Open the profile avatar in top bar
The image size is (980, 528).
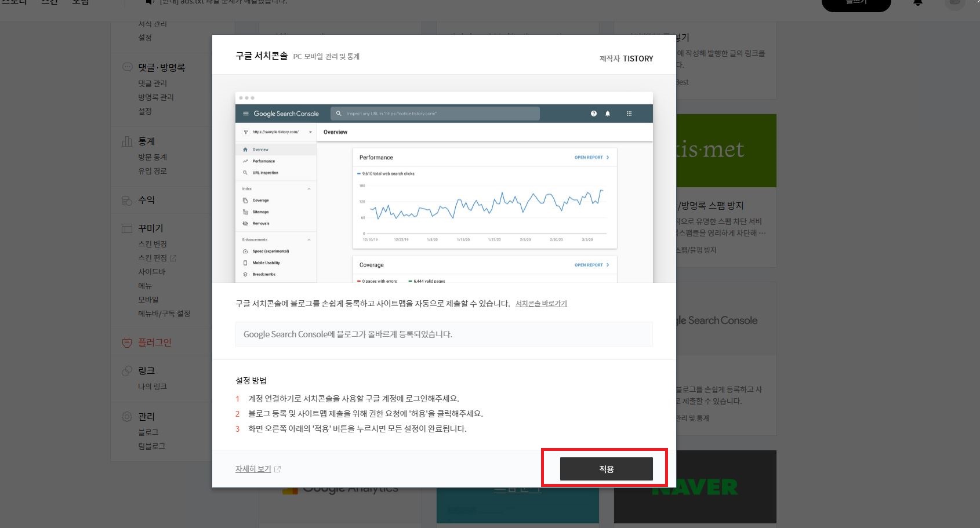pos(954,3)
